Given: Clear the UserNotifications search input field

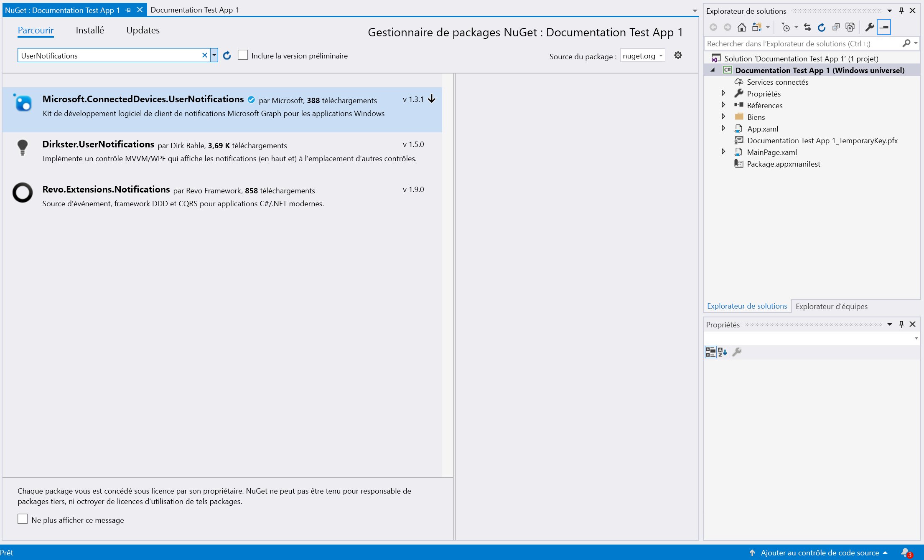Looking at the screenshot, I should coord(205,55).
